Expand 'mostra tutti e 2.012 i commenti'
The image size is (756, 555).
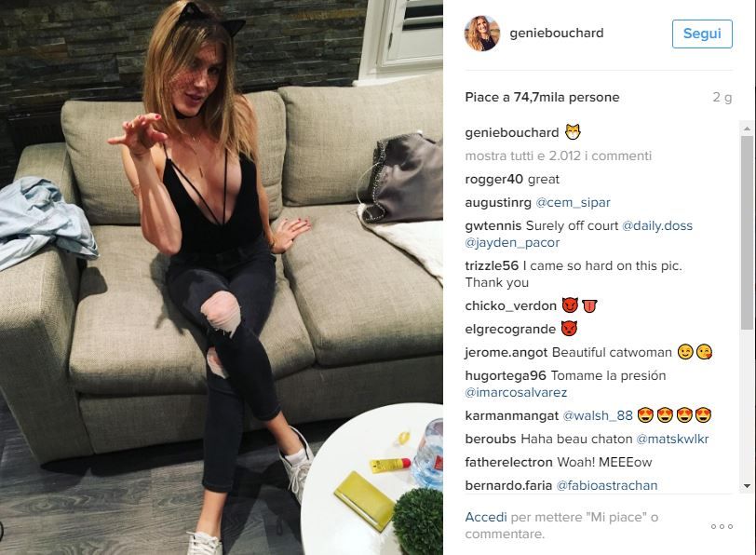click(x=558, y=156)
